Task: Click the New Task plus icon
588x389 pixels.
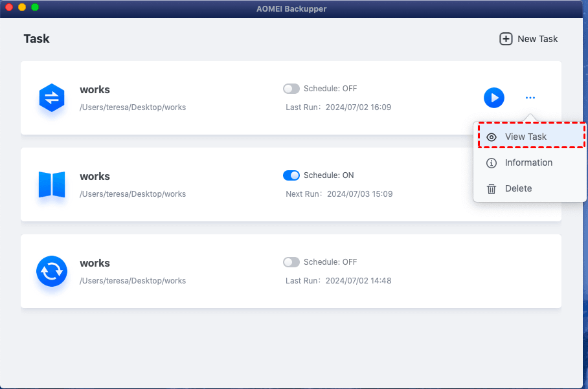Action: click(x=506, y=39)
